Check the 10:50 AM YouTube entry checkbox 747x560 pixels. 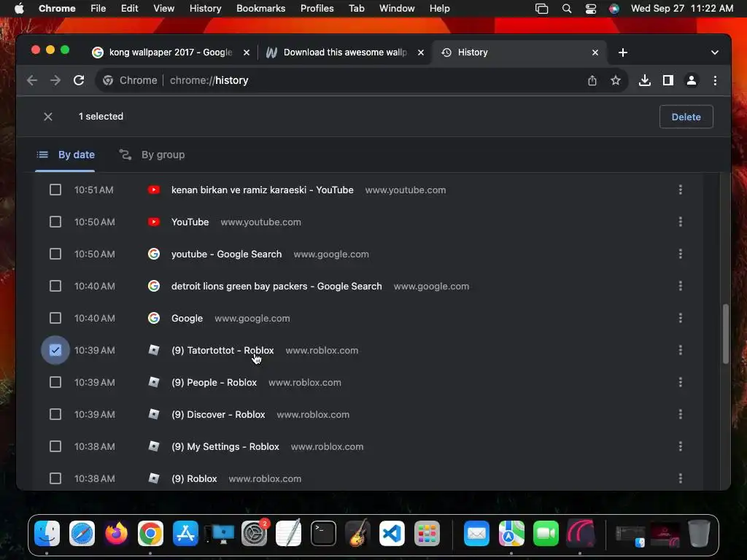(55, 222)
